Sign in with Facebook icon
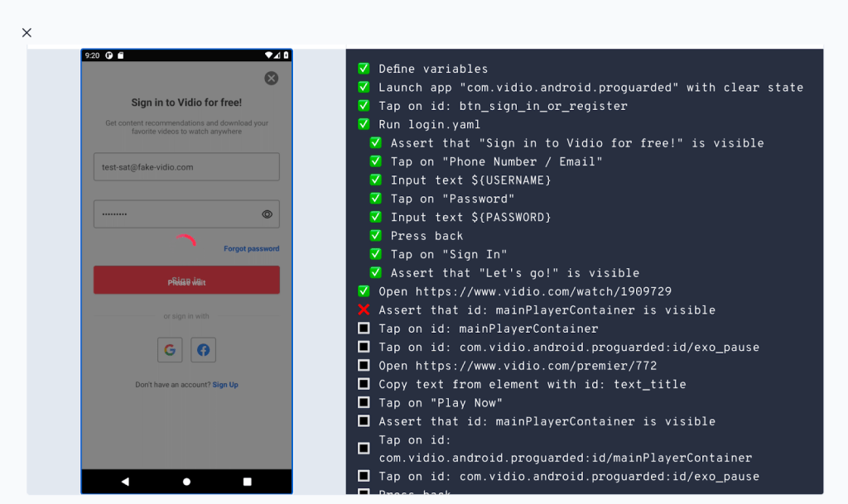This screenshot has width=848, height=504. point(203,349)
